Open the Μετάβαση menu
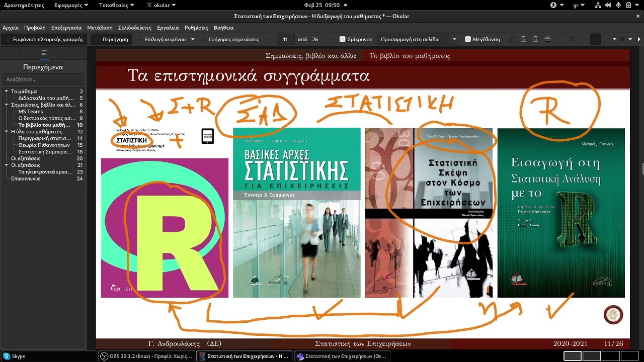The width and height of the screenshot is (644, 362). (x=100, y=28)
